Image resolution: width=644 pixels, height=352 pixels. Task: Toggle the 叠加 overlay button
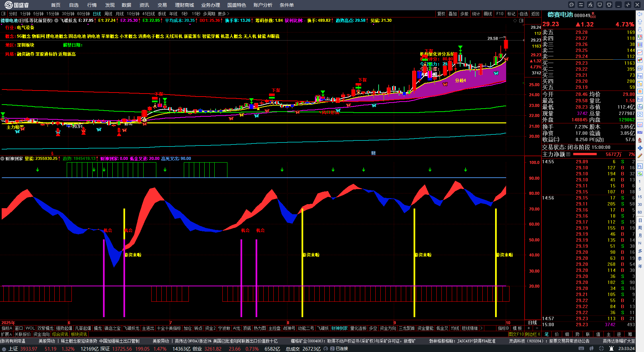point(453,14)
